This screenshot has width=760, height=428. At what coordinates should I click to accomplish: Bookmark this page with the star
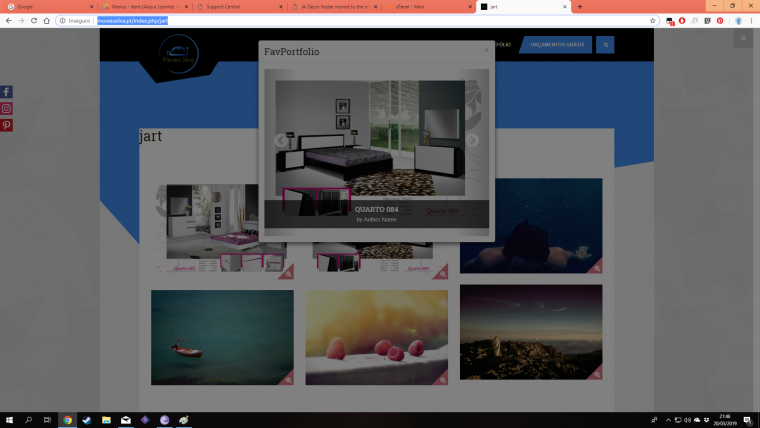tap(652, 21)
